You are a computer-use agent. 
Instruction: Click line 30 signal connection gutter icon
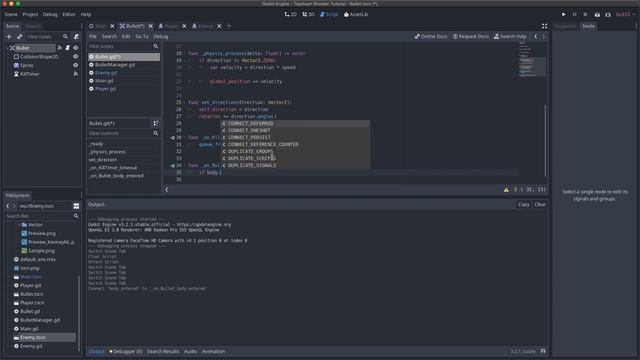point(173,138)
